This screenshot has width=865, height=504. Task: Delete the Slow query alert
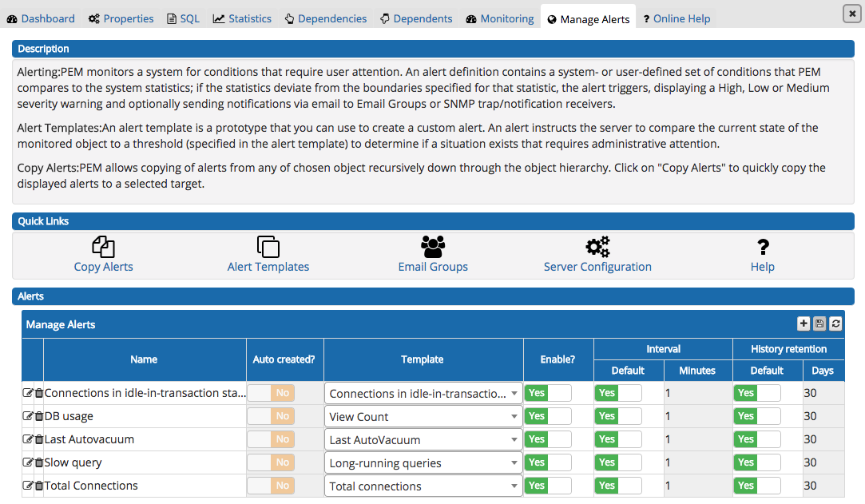pyautogui.click(x=38, y=462)
